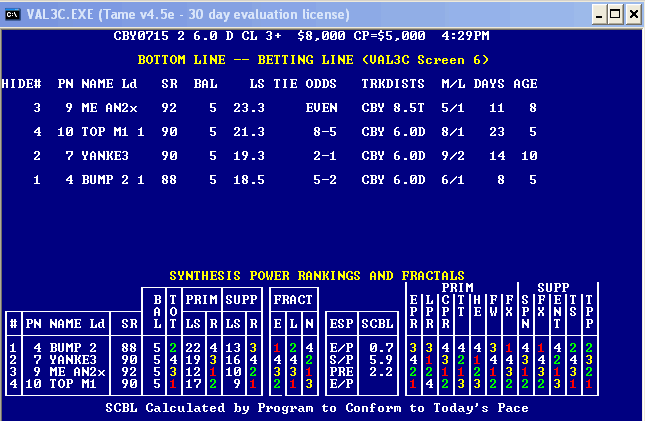Click the LS value 23.3
Viewport: 645px width, 421px height.
click(x=249, y=108)
